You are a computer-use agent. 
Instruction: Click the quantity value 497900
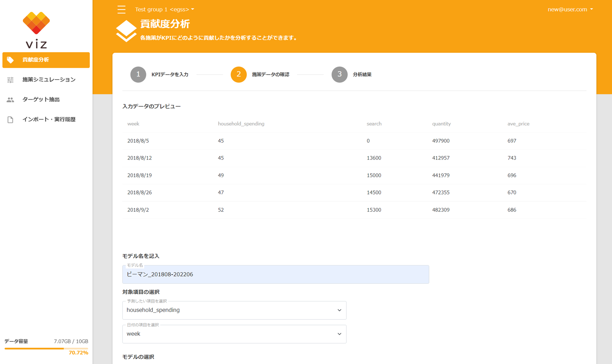441,141
